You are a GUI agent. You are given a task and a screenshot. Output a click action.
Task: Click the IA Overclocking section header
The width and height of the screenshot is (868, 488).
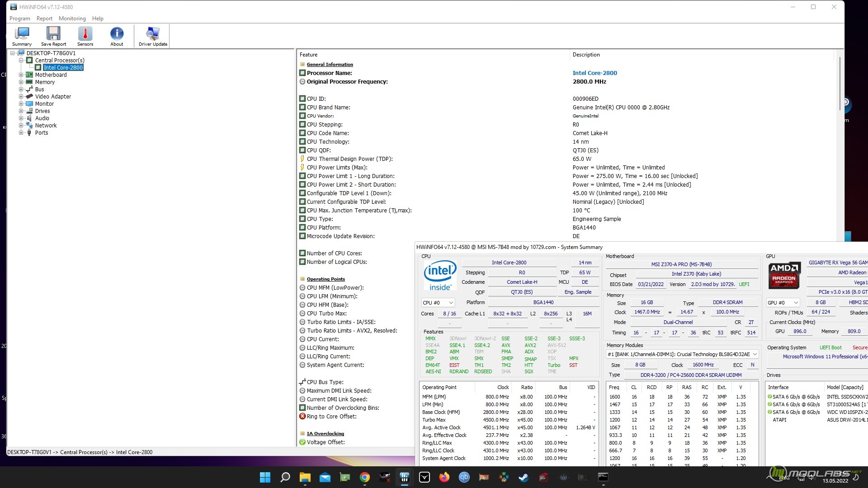click(x=325, y=433)
